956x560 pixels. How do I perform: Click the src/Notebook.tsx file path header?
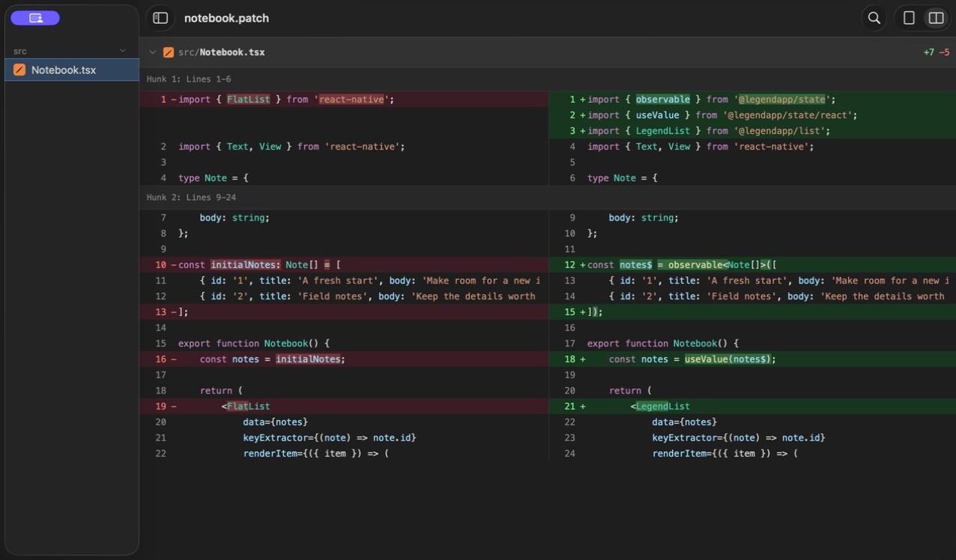(x=222, y=52)
